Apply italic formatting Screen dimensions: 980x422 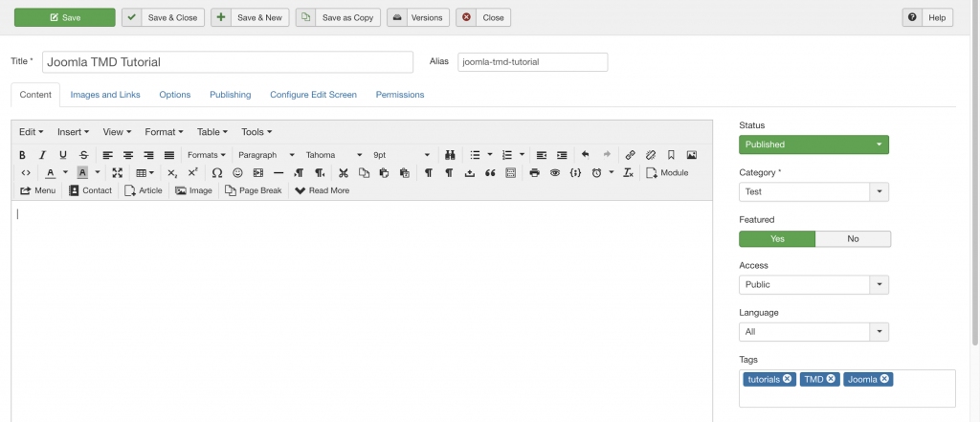point(42,155)
